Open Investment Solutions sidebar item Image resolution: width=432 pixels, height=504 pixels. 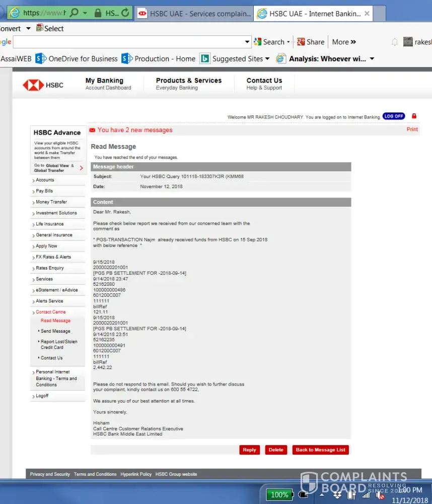(56, 213)
